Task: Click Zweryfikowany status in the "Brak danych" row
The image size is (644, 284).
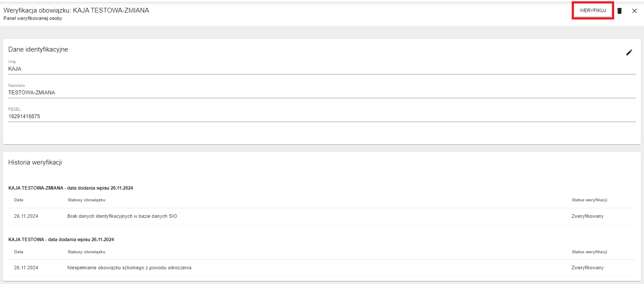Action: click(x=587, y=216)
